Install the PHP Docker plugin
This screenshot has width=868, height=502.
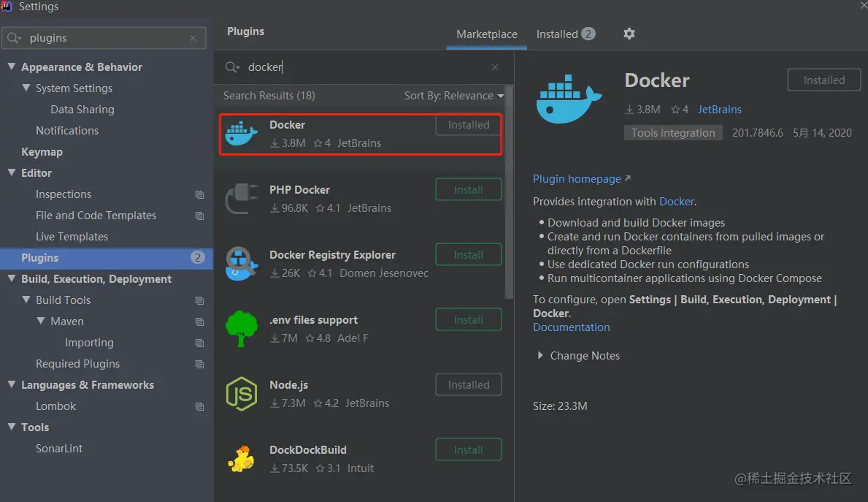click(468, 190)
